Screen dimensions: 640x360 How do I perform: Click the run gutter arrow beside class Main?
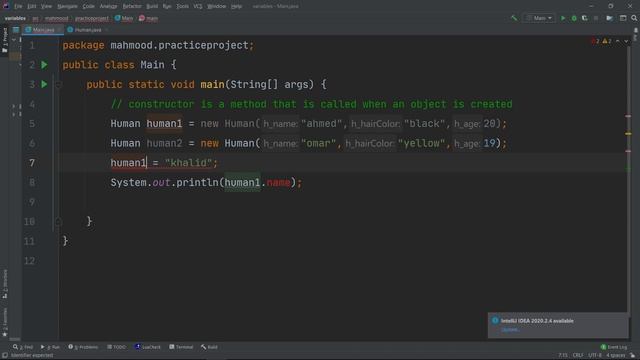[x=44, y=65]
